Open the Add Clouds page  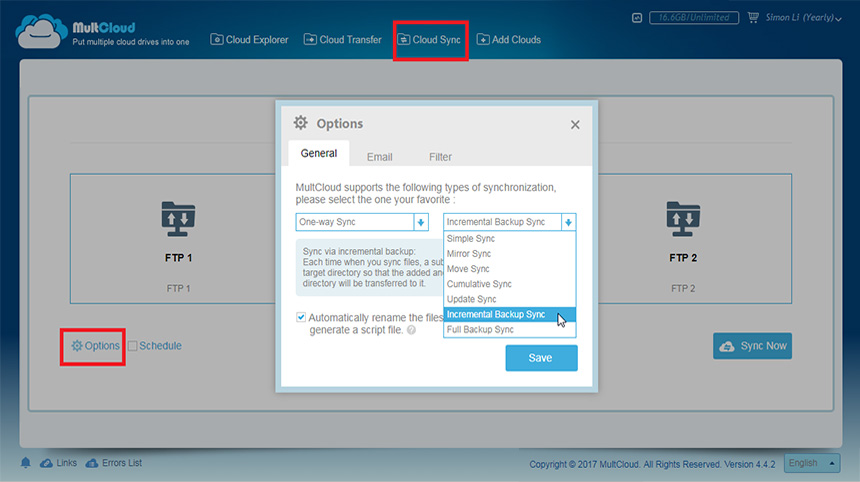tap(508, 39)
